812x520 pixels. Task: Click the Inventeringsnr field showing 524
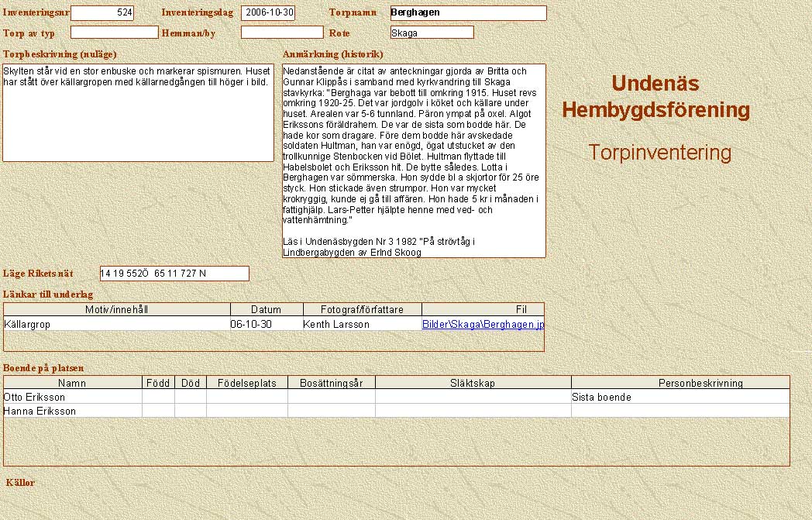pyautogui.click(x=102, y=13)
